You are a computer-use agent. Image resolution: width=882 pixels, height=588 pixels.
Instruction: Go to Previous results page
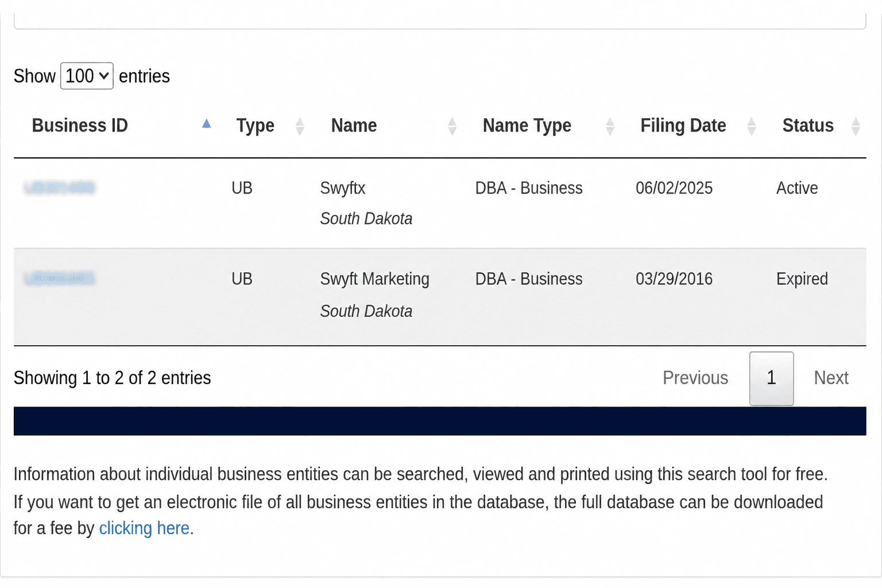(x=695, y=378)
